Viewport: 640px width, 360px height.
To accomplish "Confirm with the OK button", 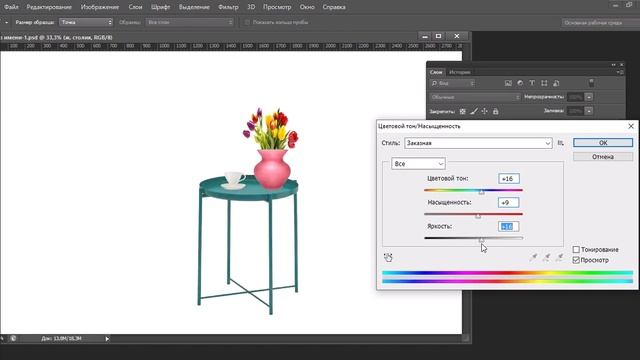I will 603,142.
